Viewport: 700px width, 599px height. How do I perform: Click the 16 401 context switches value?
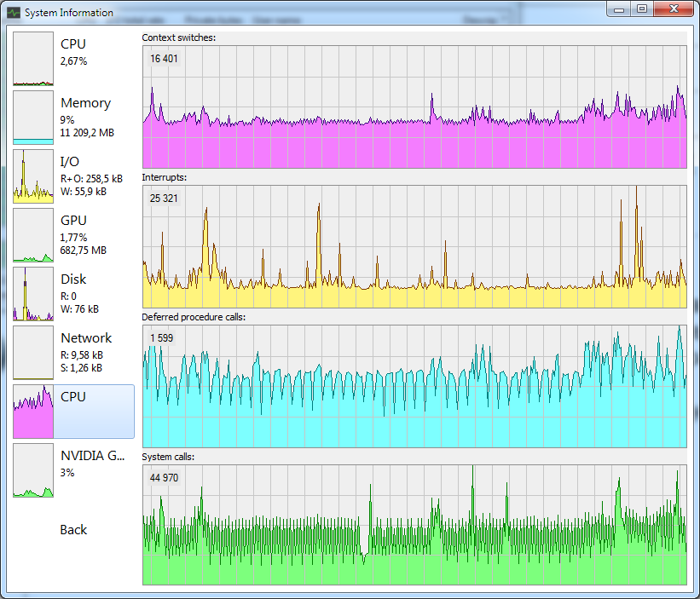pyautogui.click(x=164, y=59)
